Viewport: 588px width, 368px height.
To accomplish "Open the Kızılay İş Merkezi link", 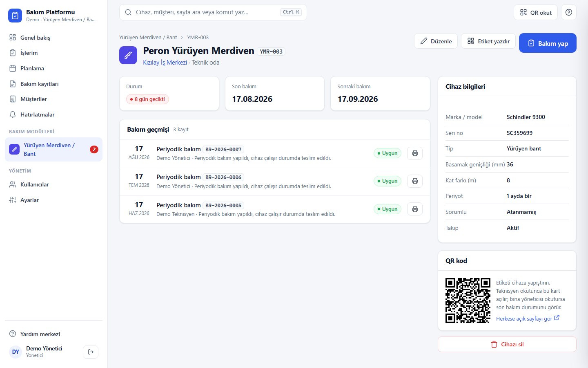I will [165, 63].
